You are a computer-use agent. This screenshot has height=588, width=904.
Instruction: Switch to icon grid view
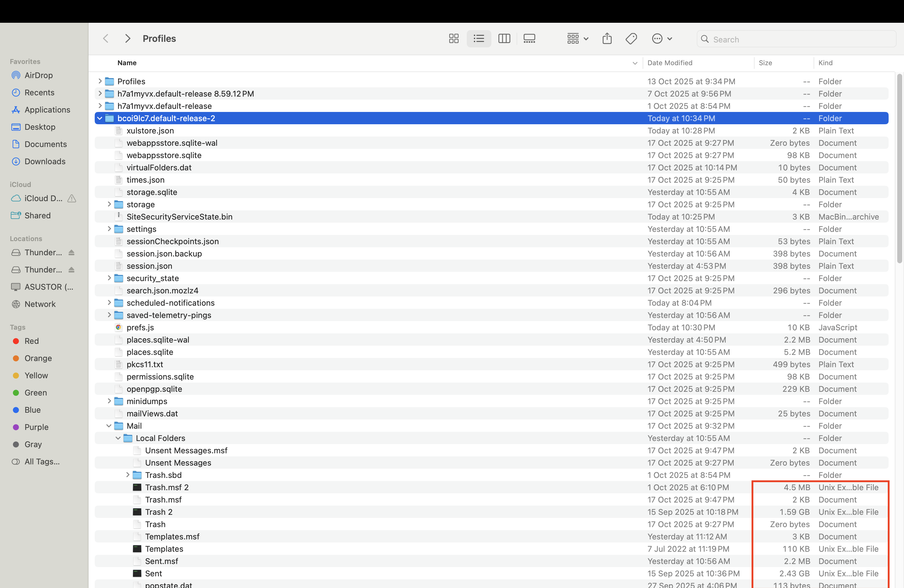tap(454, 39)
